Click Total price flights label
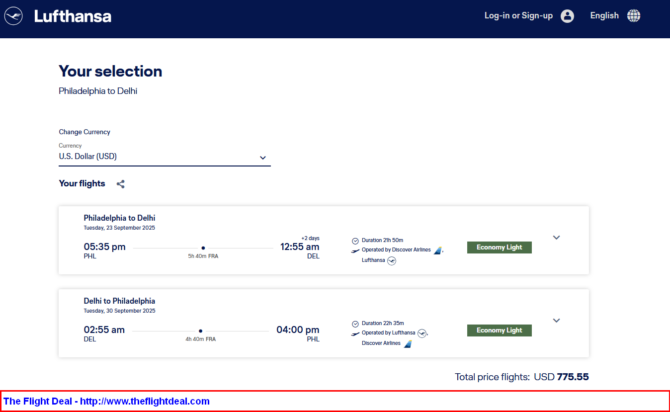 tap(492, 377)
